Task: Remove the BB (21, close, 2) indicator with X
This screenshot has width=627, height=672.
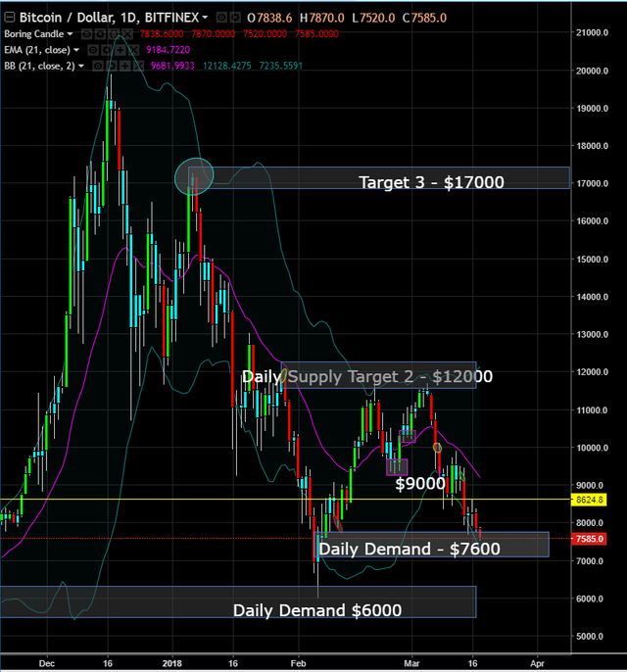Action: (x=138, y=66)
